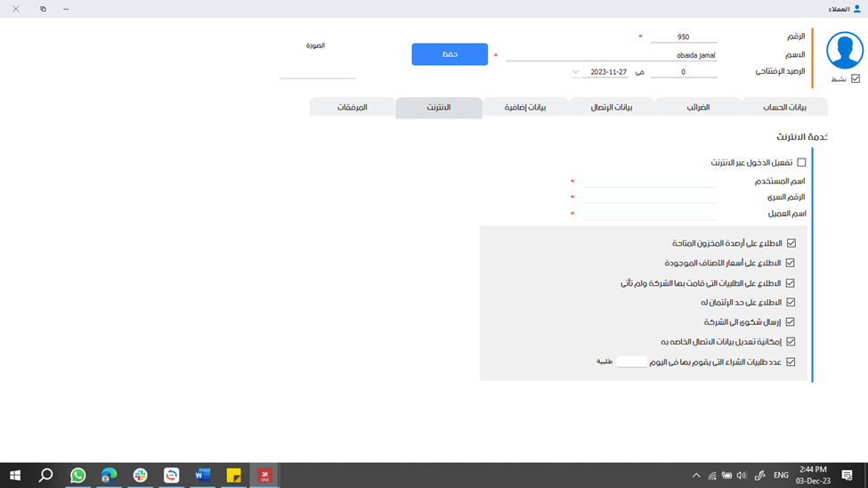Click the customer avatar profile icon
This screenshot has height=488, width=868.
tap(845, 51)
